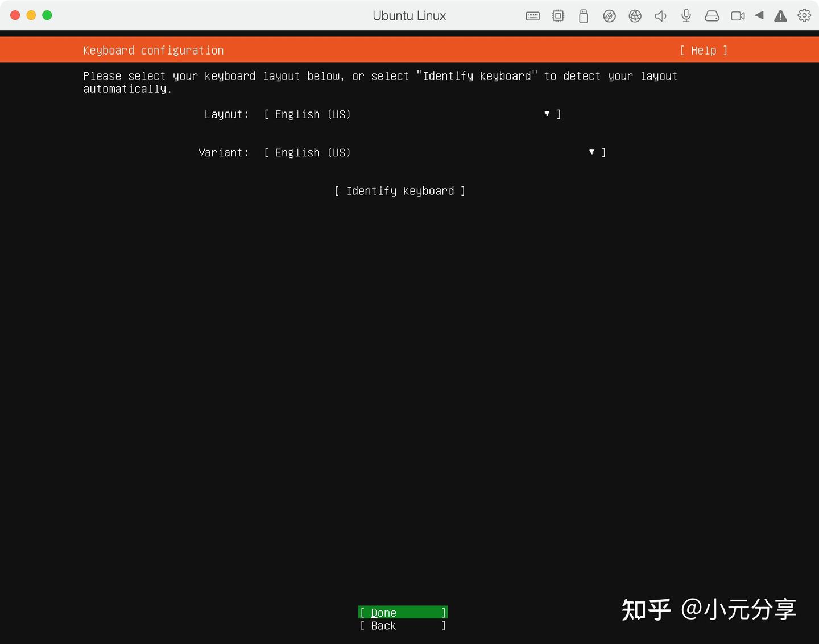Open the virtual keyboard options icon
819x644 pixels.
532,15
